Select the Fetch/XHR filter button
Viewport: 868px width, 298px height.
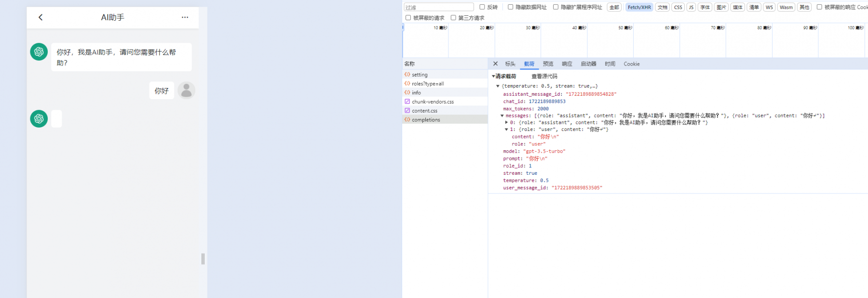(x=639, y=7)
